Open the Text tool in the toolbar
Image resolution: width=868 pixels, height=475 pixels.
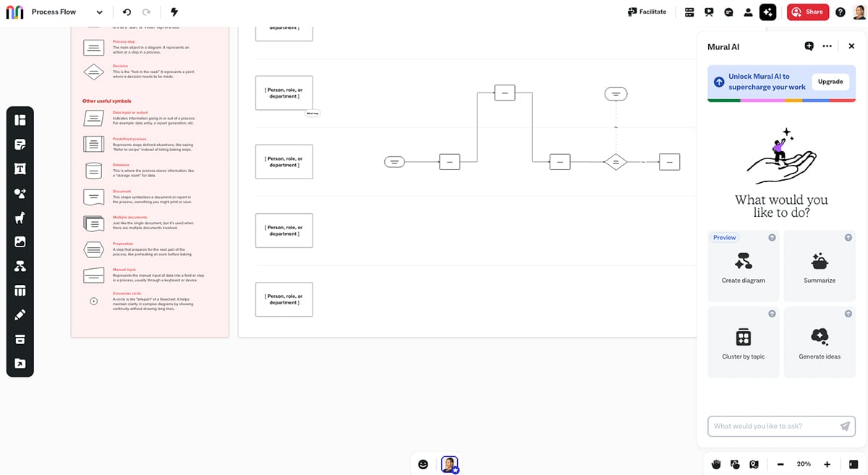(x=20, y=168)
